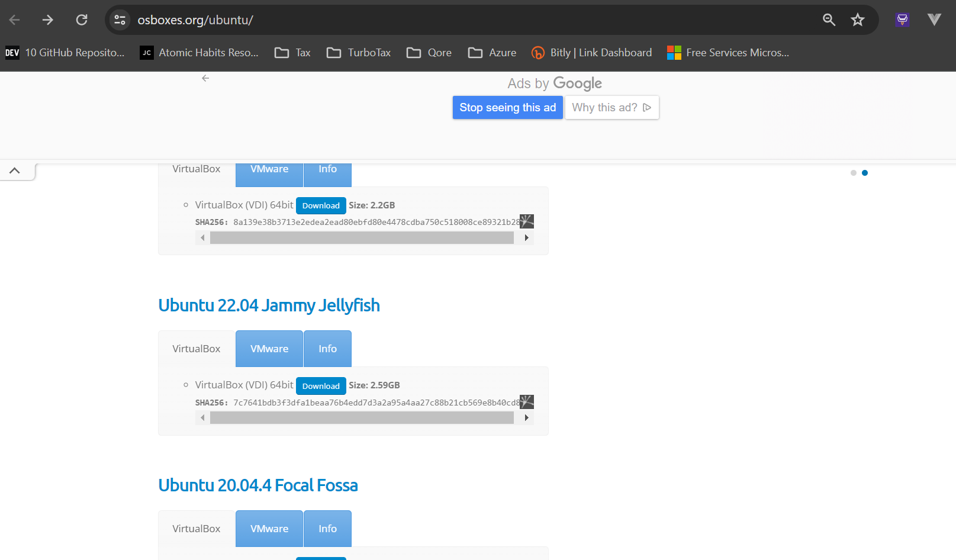Click the right scroll arrow under the 8a139e38 hash
The height and width of the screenshot is (560, 956).
click(527, 238)
